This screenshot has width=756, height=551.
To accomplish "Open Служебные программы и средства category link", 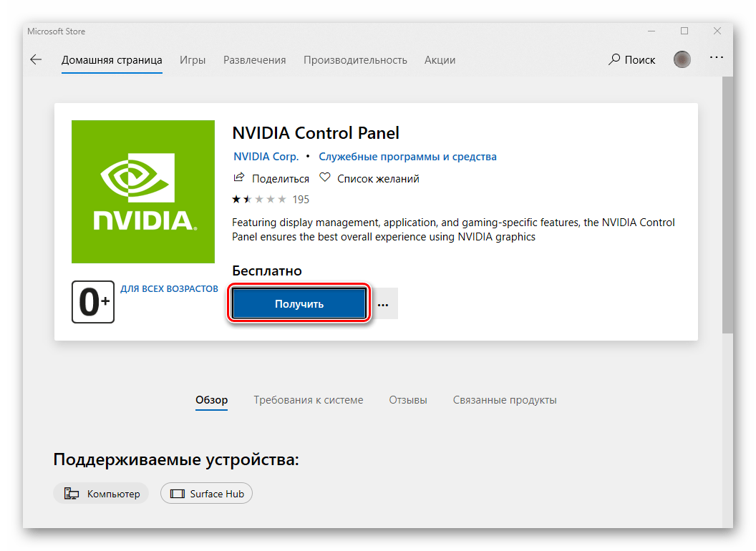I will (407, 157).
